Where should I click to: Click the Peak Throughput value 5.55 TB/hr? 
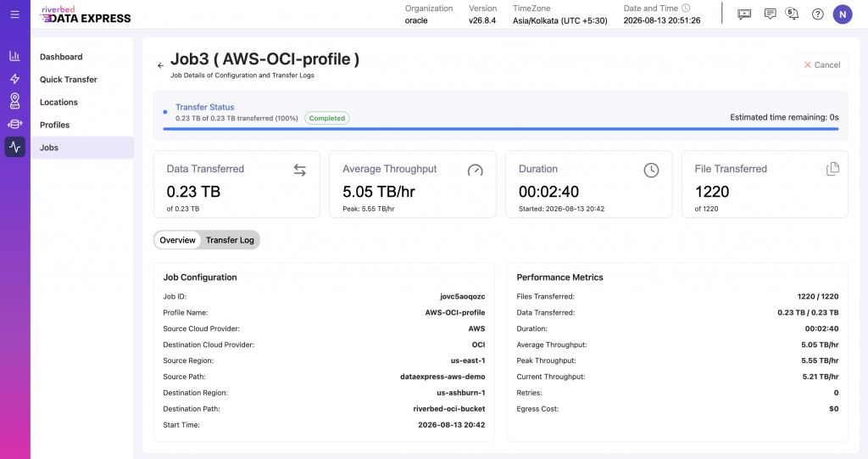820,361
